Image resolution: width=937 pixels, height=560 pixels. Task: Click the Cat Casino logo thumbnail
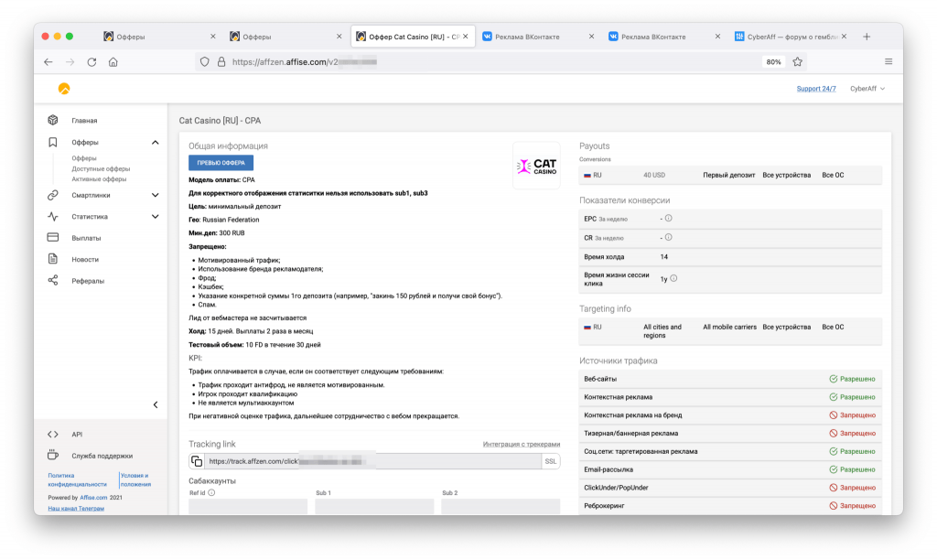(x=536, y=166)
